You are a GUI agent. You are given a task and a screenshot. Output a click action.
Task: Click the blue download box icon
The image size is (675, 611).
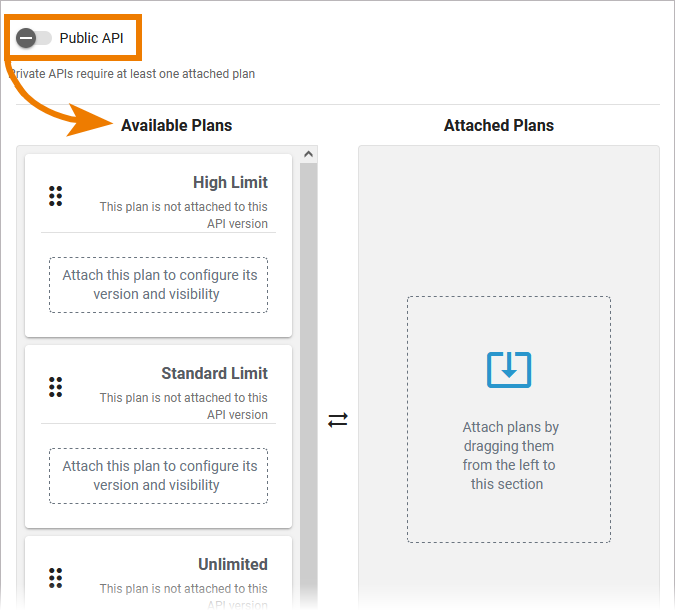tap(508, 370)
